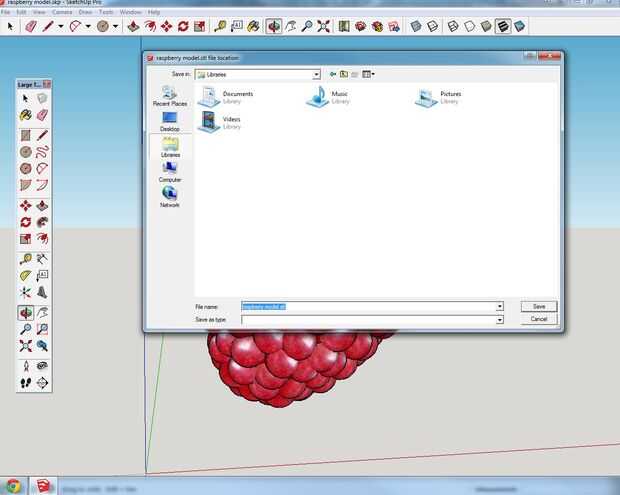Click Previous view in Large Tool Set
Image resolution: width=620 pixels, height=495 pixels.
(x=42, y=346)
